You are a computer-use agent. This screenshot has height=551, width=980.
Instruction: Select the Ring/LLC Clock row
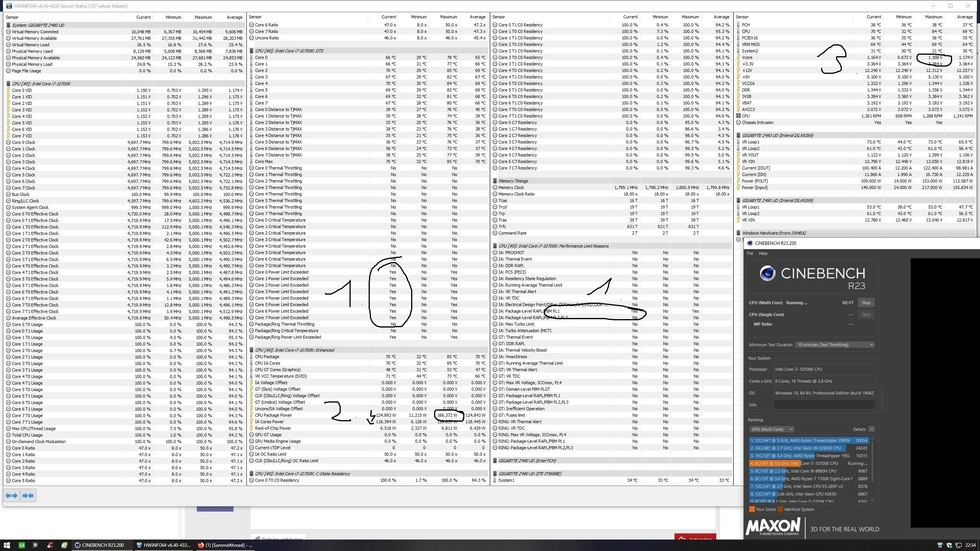point(124,201)
